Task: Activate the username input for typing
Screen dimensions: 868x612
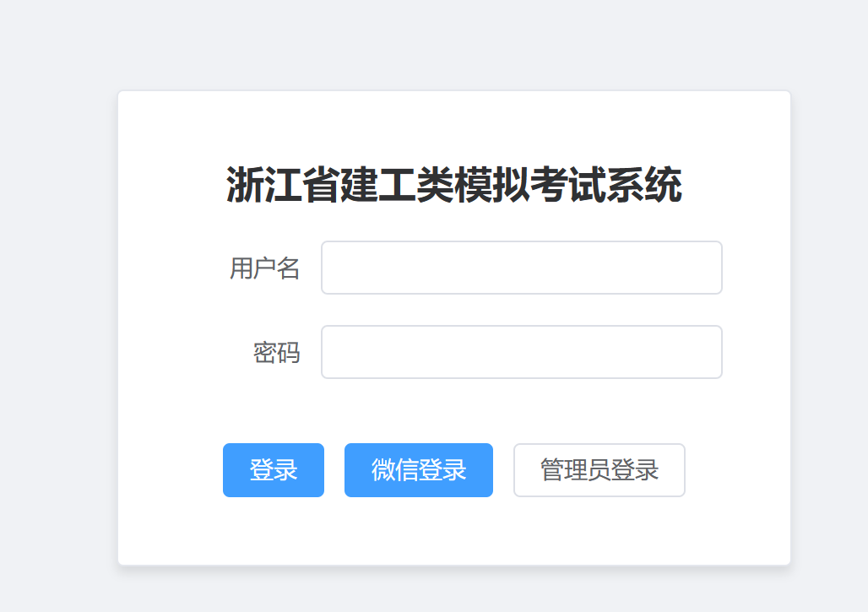Action: tap(521, 267)
